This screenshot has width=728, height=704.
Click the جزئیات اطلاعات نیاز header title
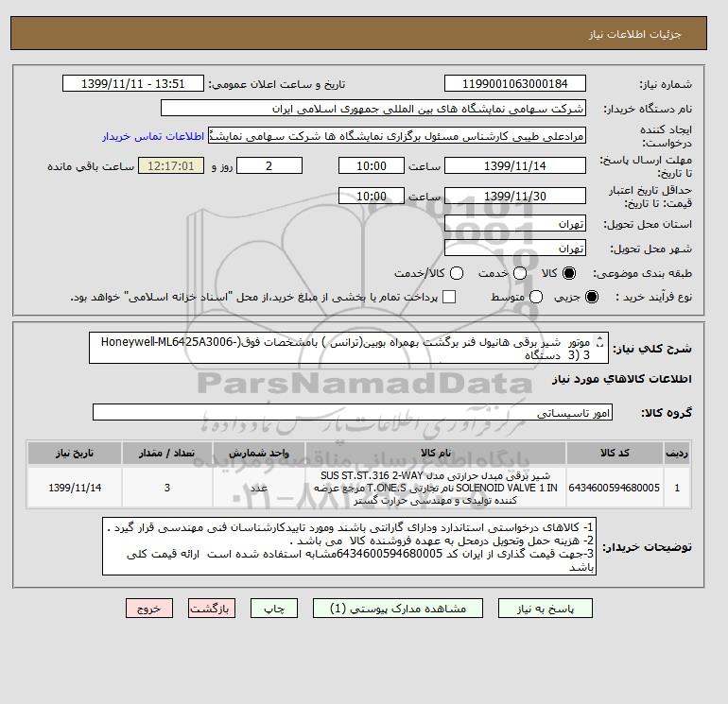point(634,34)
